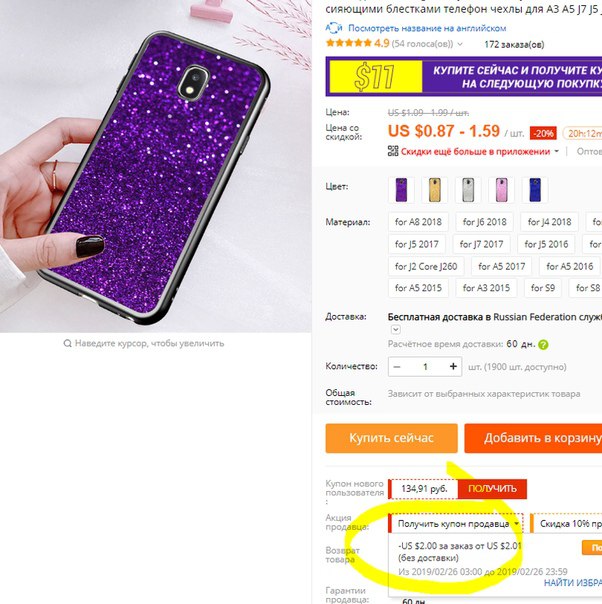Click the 'Купить сейчас' button
Screen dimensions: 602x604
pyautogui.click(x=391, y=438)
